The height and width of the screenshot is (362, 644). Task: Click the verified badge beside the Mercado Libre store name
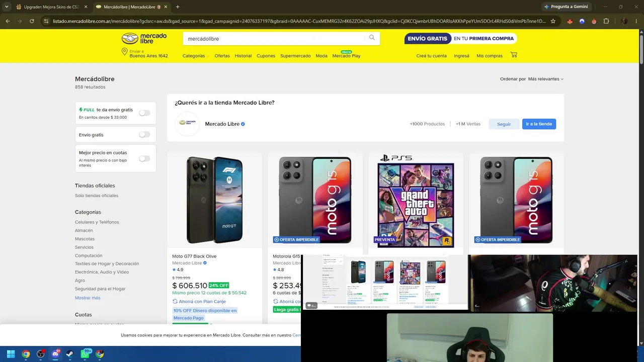243,124
